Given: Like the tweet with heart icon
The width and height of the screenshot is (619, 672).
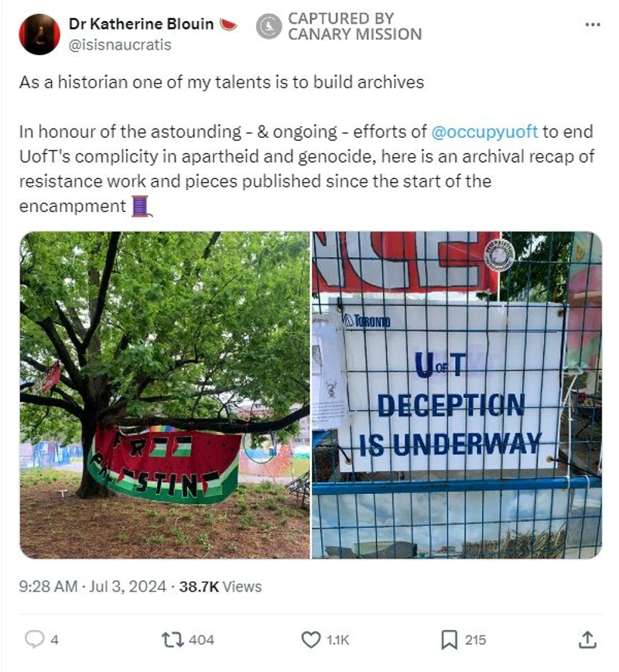Looking at the screenshot, I should (x=311, y=639).
